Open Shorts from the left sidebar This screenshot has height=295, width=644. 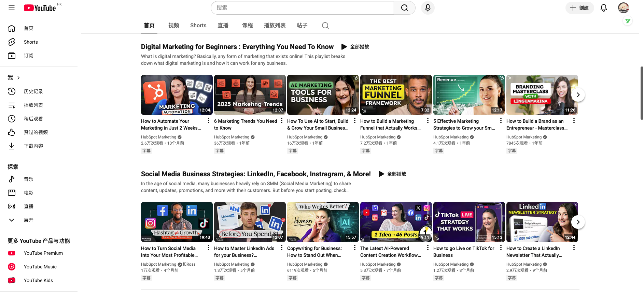click(x=31, y=42)
